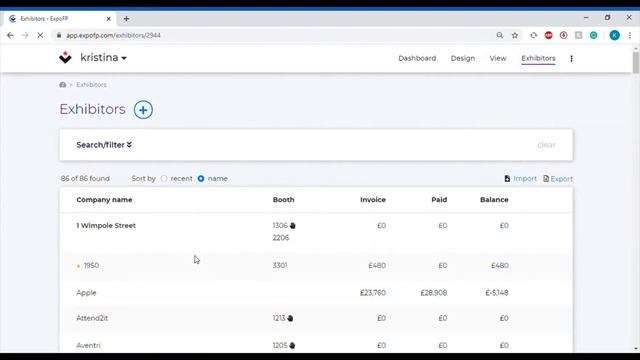The image size is (640, 360).
Task: Click the green Grammarly extension icon
Action: (x=593, y=36)
